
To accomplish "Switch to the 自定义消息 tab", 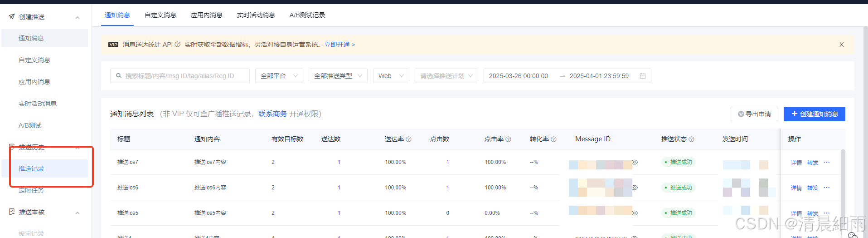I will tap(160, 15).
